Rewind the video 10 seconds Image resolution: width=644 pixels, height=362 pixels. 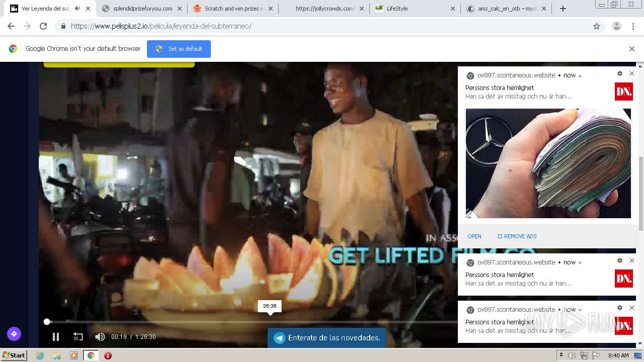tap(78, 337)
